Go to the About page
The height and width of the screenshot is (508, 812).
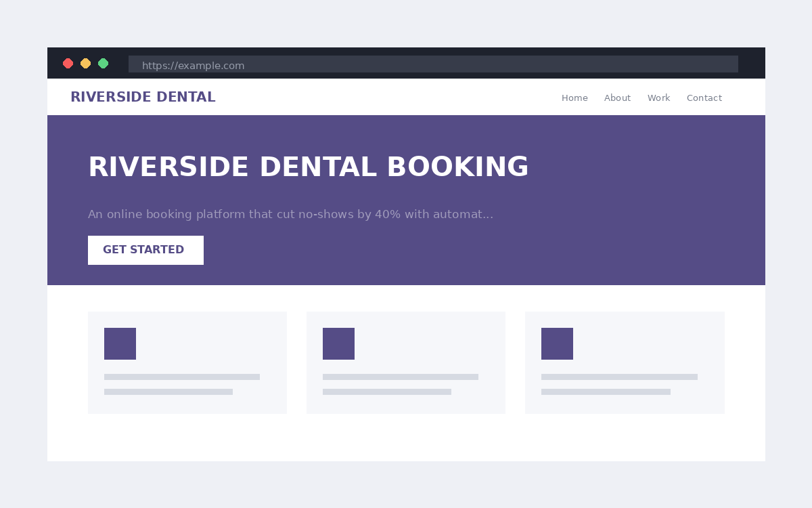(617, 98)
